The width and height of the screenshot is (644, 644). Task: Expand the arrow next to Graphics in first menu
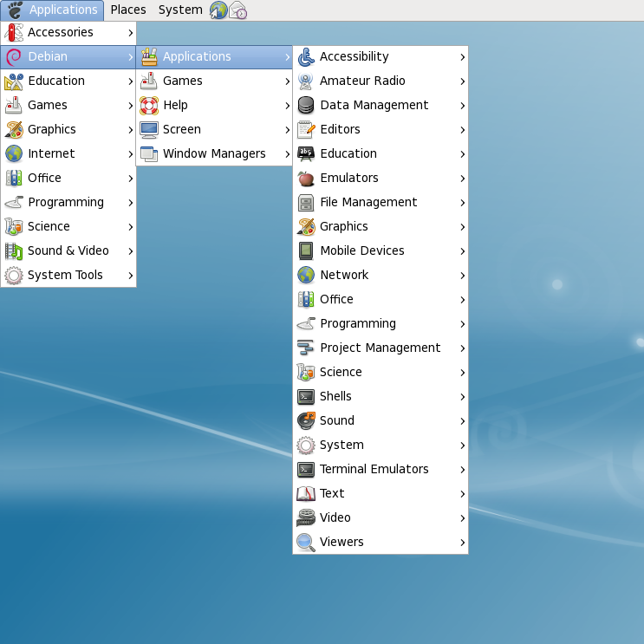coord(130,130)
